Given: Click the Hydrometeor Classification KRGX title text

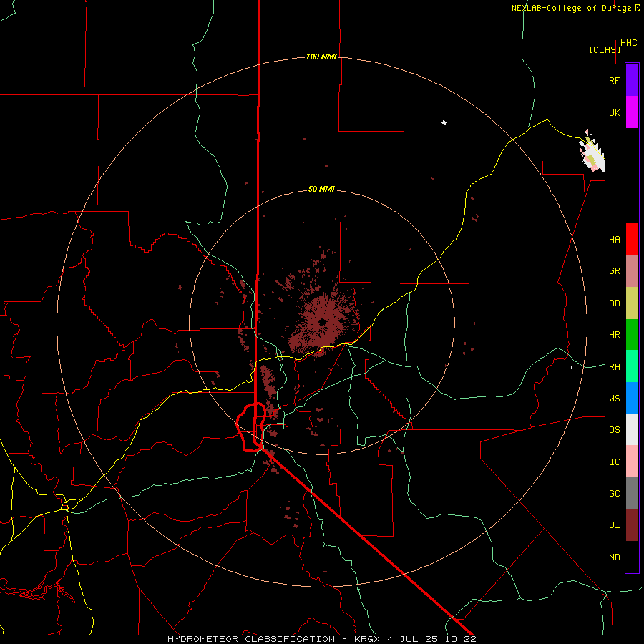Looking at the screenshot, I should point(321,639).
